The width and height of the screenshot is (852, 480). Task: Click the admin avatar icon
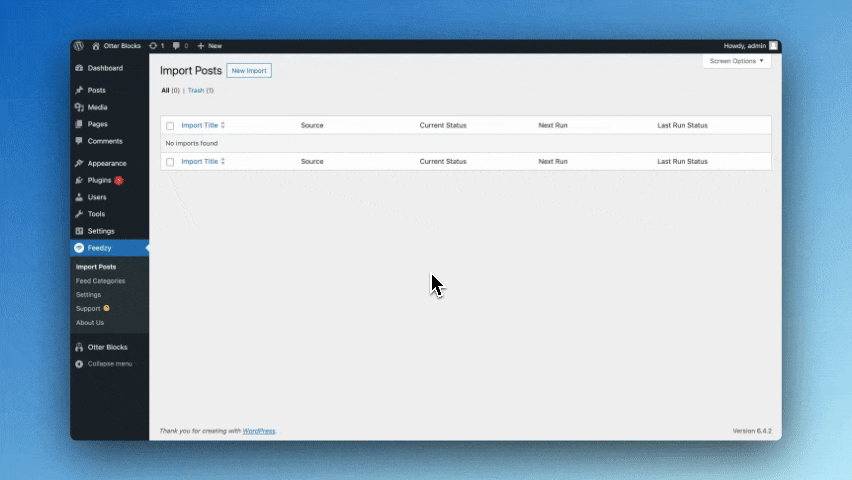pyautogui.click(x=773, y=46)
